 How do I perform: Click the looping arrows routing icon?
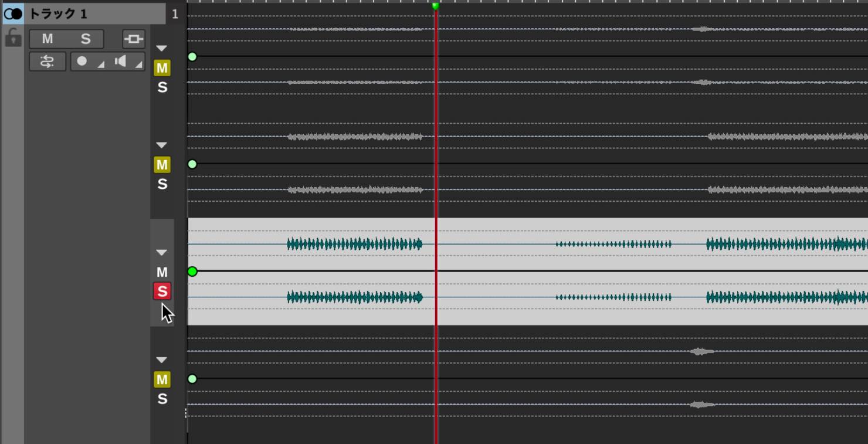[48, 62]
